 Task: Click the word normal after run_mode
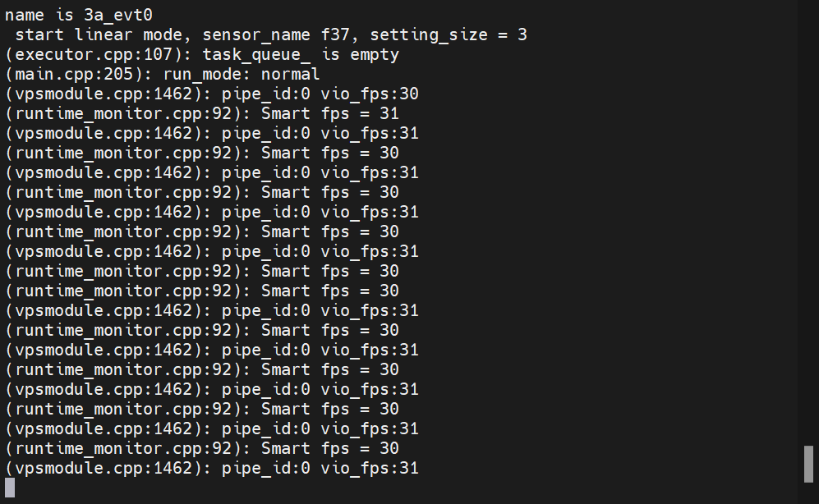tap(291, 74)
